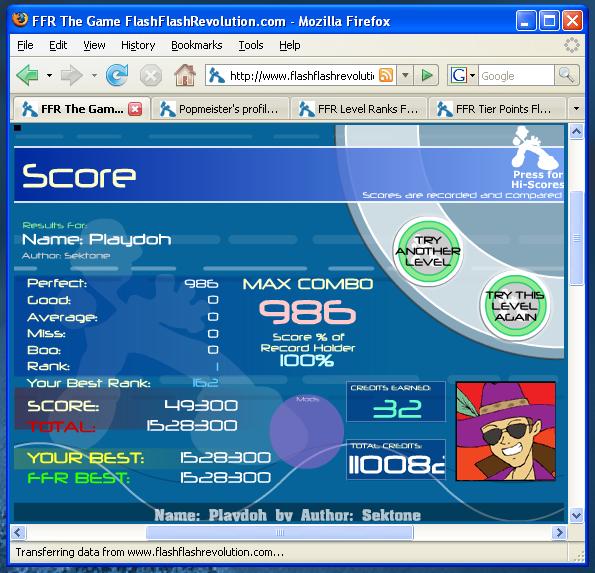Open the back history dropdown arrow
The height and width of the screenshot is (573, 595).
coord(49,75)
